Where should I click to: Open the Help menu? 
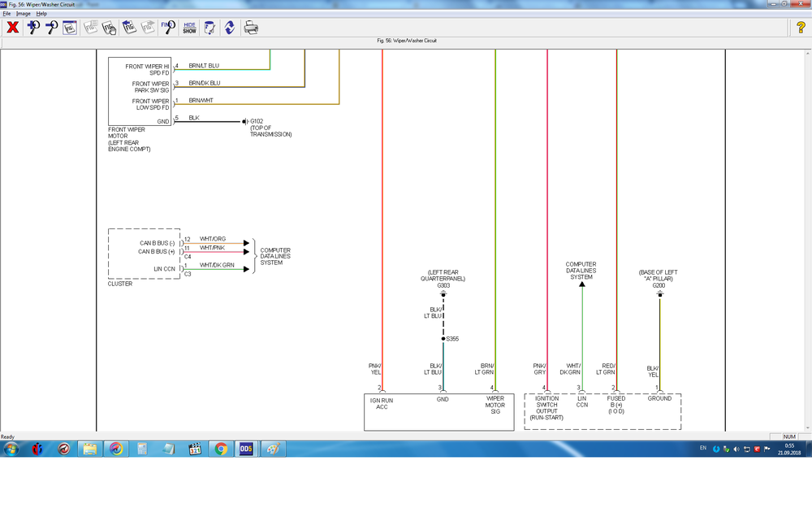point(41,14)
